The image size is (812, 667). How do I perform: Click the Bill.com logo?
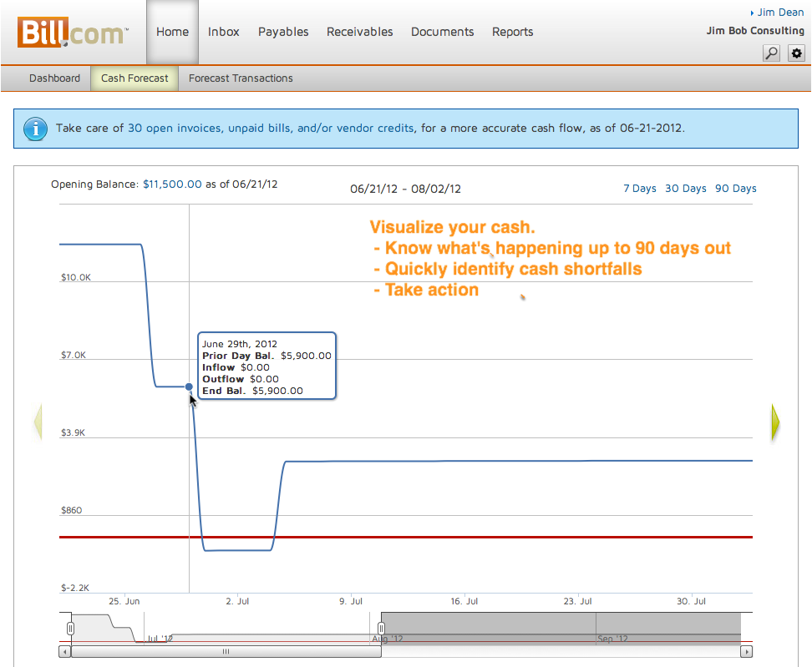pyautogui.click(x=72, y=33)
